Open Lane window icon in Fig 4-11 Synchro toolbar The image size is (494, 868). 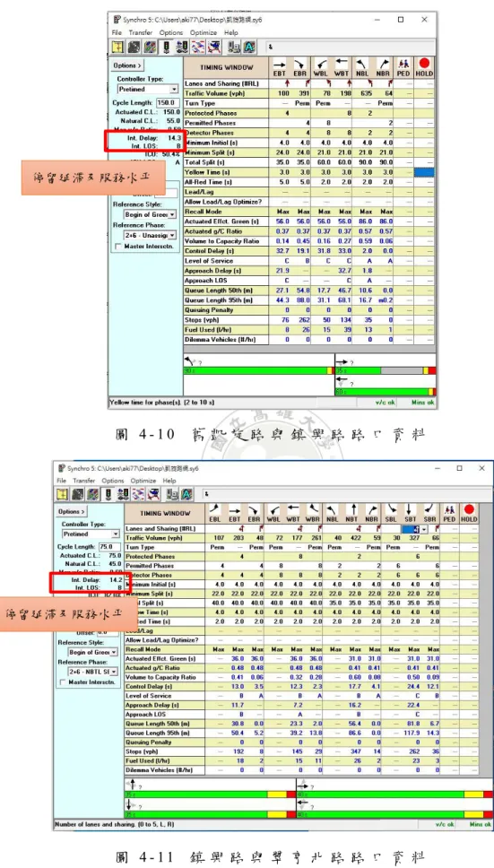[79, 494]
